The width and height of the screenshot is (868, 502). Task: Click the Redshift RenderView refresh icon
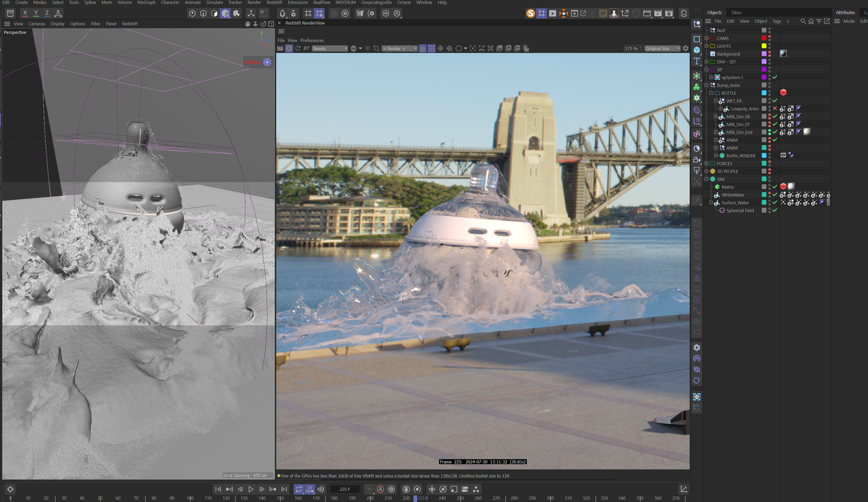pyautogui.click(x=298, y=49)
